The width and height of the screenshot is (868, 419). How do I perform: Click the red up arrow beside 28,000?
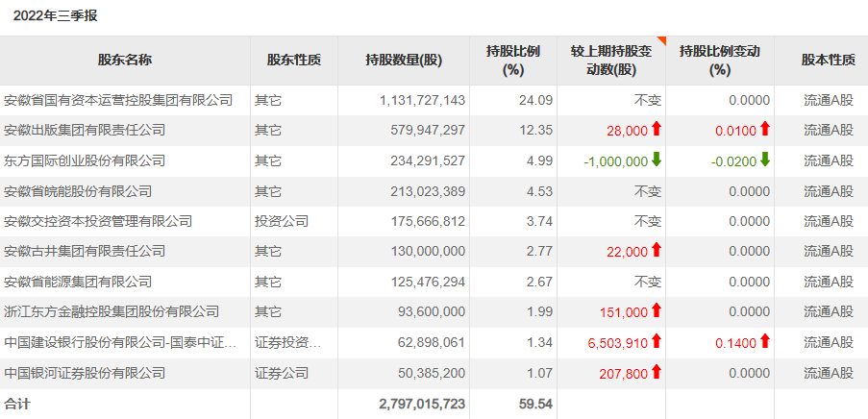pyautogui.click(x=657, y=130)
